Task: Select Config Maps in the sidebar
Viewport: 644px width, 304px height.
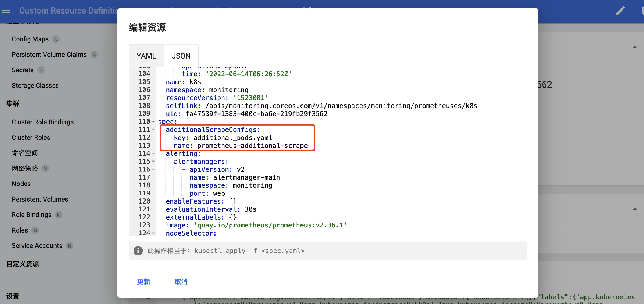Action: pyautogui.click(x=30, y=39)
